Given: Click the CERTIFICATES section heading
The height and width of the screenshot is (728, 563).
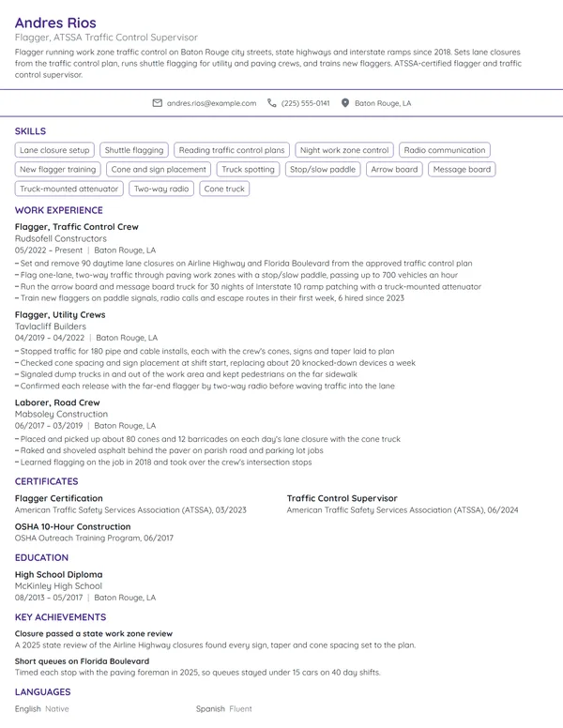Looking at the screenshot, I should [x=47, y=481].
